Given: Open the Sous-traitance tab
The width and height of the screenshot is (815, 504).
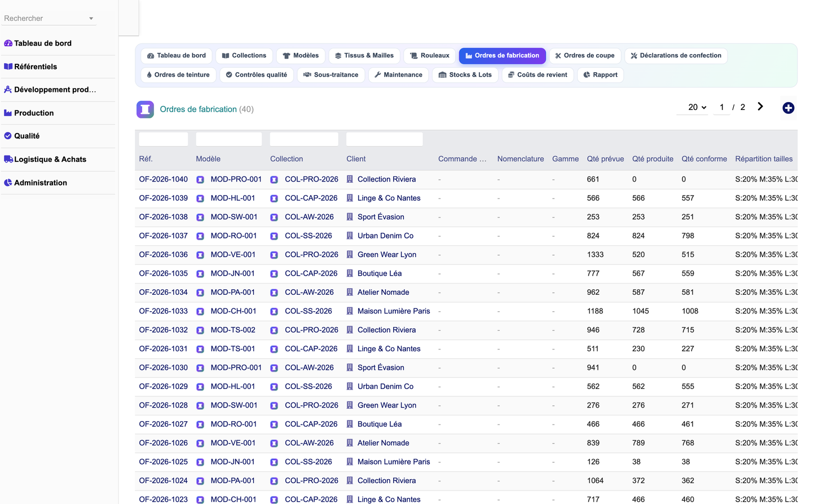Looking at the screenshot, I should [331, 75].
